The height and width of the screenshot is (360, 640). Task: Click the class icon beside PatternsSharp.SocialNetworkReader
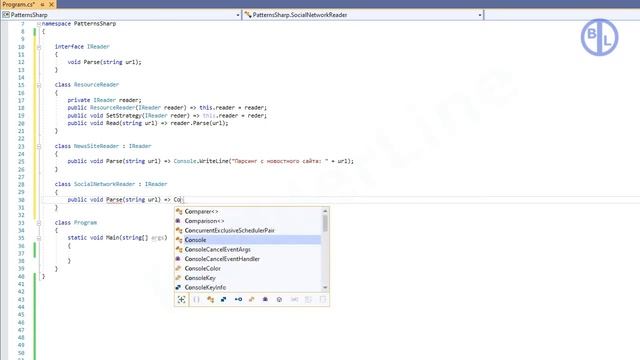point(248,15)
